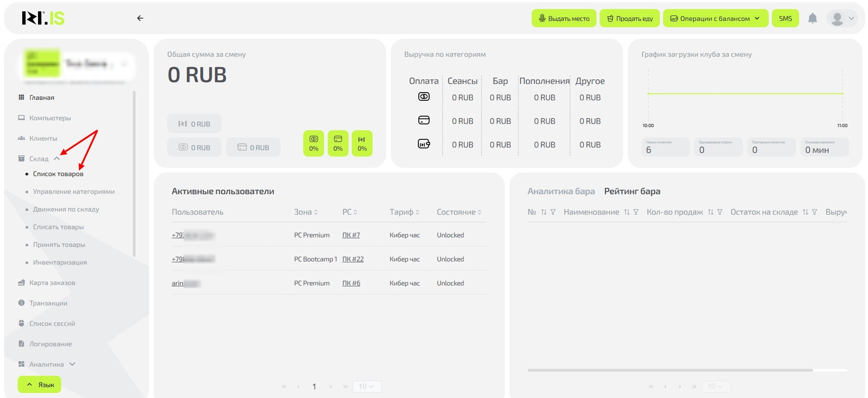Click the card percentage green tile
Screen dimensions: 868x398
(x=338, y=143)
